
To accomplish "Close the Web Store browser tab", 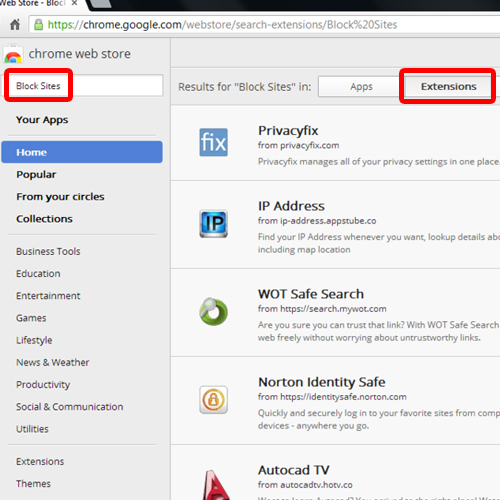I will coord(75,3).
